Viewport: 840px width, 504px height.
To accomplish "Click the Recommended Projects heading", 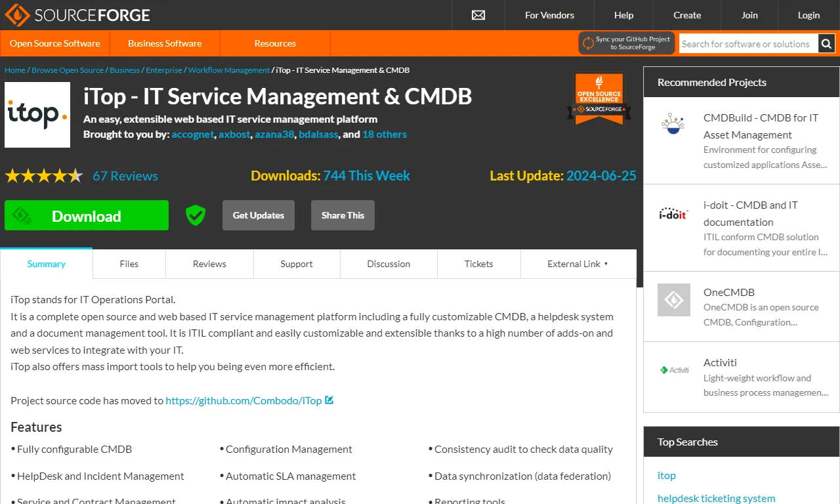I will 712,82.
